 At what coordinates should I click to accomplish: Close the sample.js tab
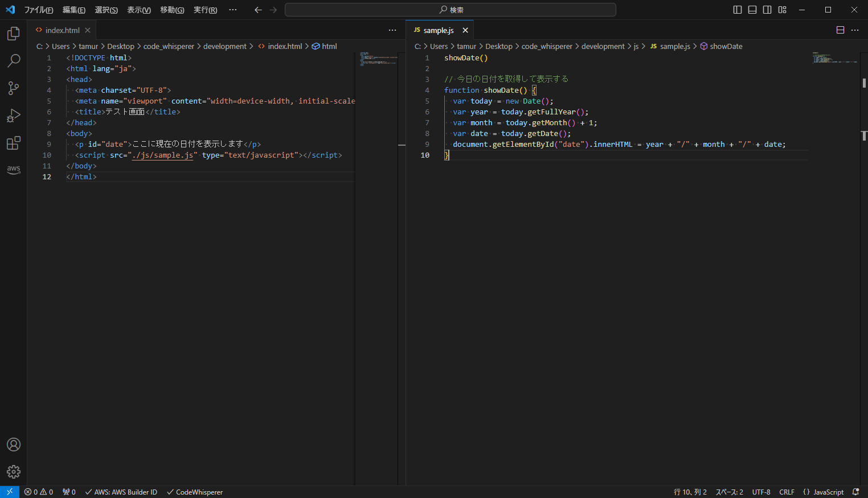(465, 30)
